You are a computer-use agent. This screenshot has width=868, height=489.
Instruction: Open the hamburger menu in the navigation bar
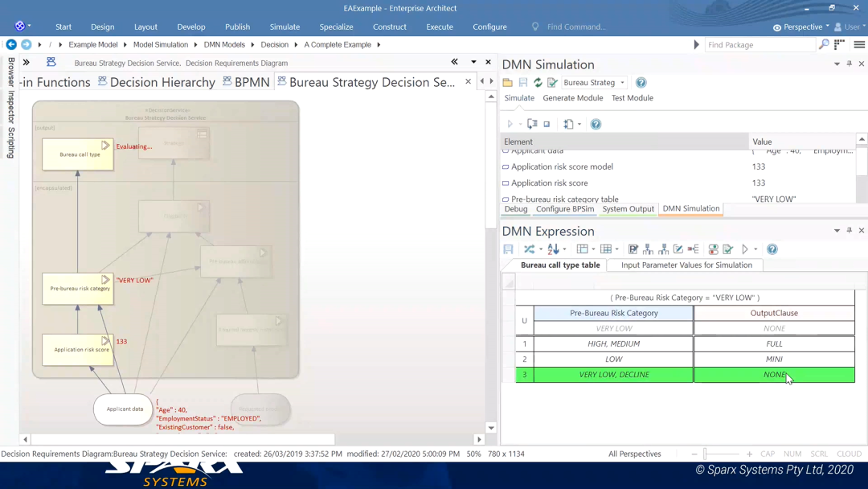click(x=859, y=44)
